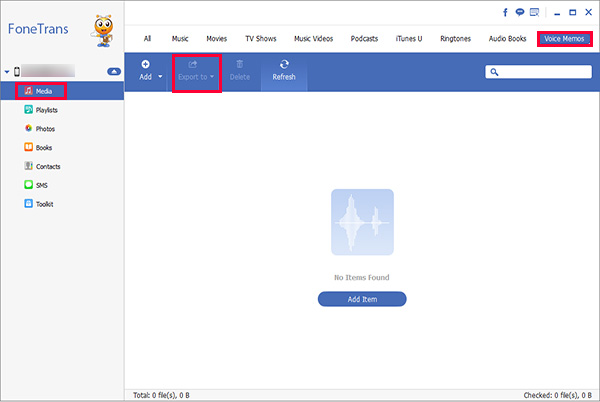Viewport: 600px width, 402px height.
Task: Switch to the TV Shows tab
Action: pyautogui.click(x=261, y=39)
